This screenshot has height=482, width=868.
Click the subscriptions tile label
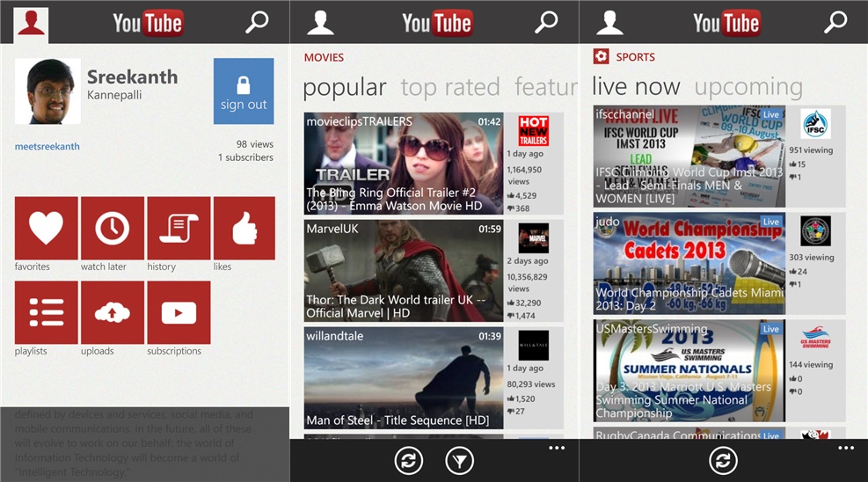[x=174, y=352]
